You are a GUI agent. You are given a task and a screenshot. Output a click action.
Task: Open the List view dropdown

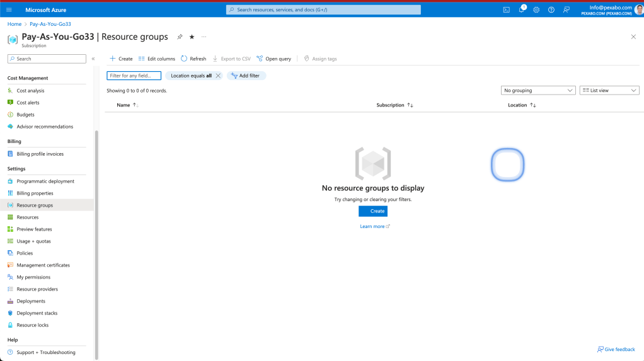[609, 90]
